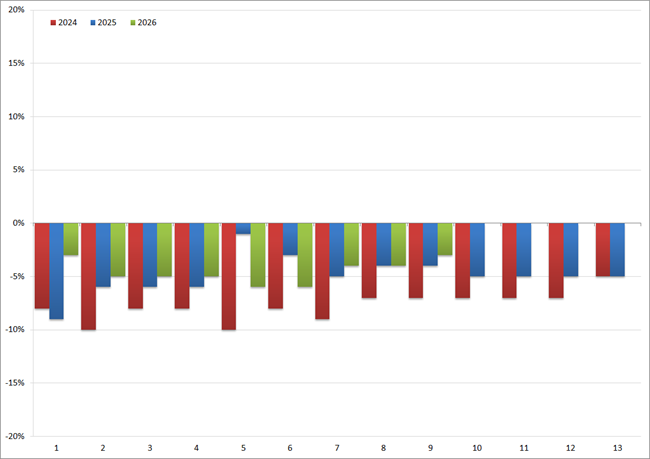650x459 pixels.
Task: Select the 2026 legend label
Action: tap(147, 23)
